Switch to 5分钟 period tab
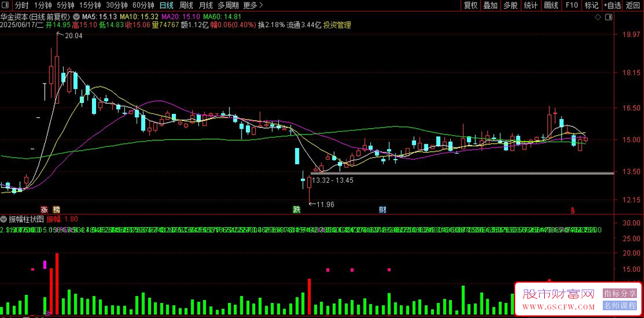This screenshot has height=318, width=644. (x=66, y=5)
